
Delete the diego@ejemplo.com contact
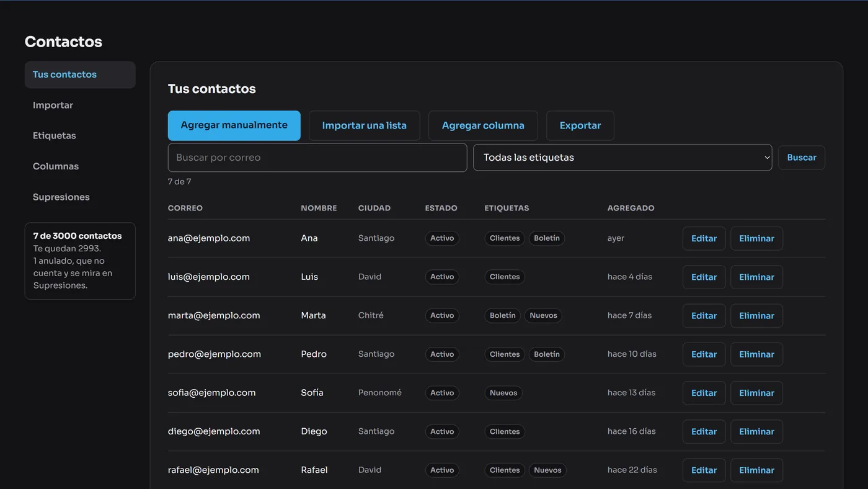(756, 431)
